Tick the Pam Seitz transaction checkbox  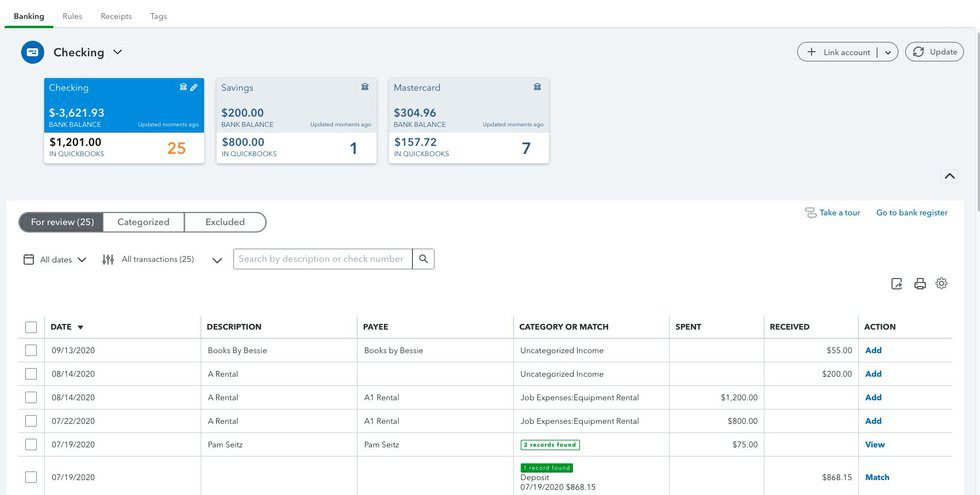click(31, 445)
